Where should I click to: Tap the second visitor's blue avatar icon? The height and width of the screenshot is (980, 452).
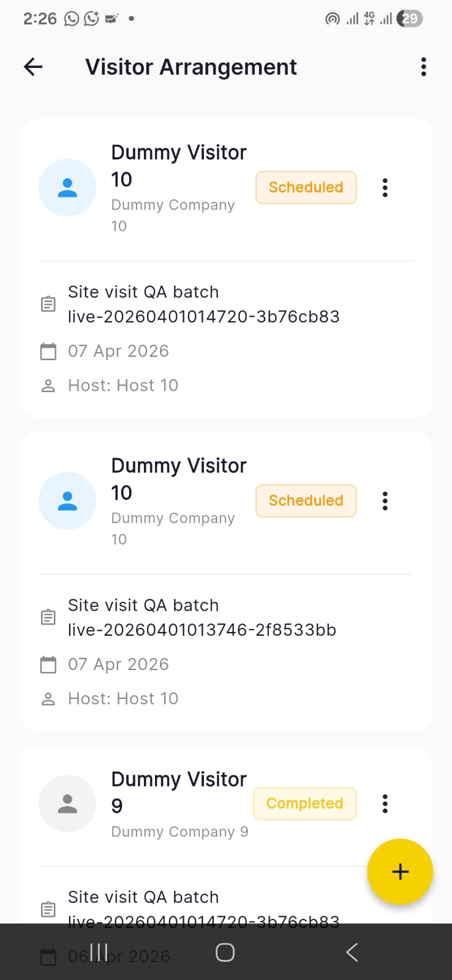[x=67, y=500]
